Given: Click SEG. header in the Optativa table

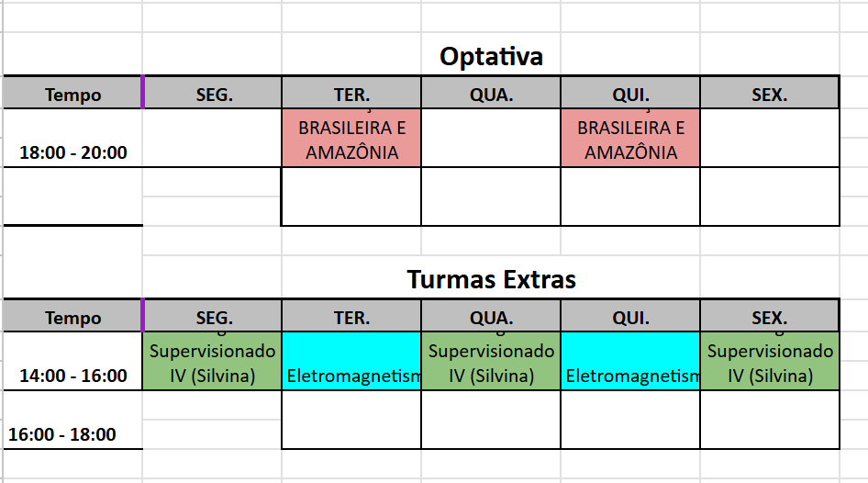Looking at the screenshot, I should pyautogui.click(x=213, y=94).
